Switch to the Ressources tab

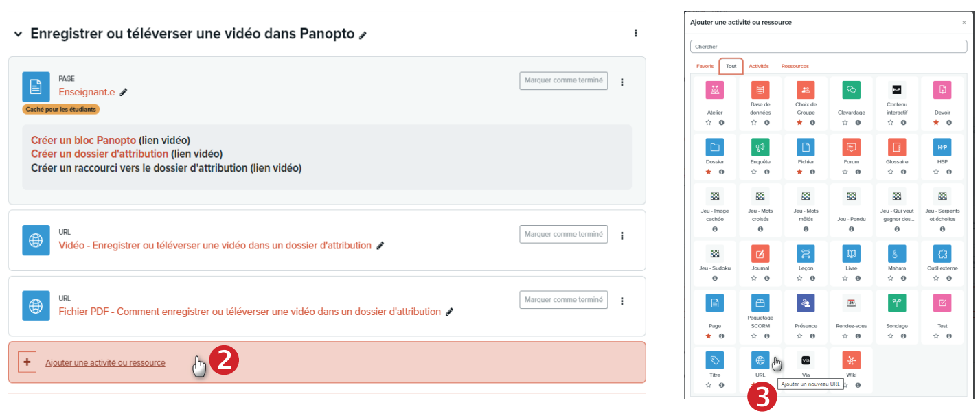point(795,66)
